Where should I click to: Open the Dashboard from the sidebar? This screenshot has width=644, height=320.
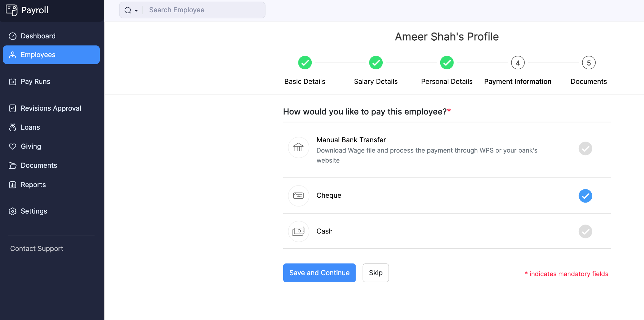click(38, 36)
